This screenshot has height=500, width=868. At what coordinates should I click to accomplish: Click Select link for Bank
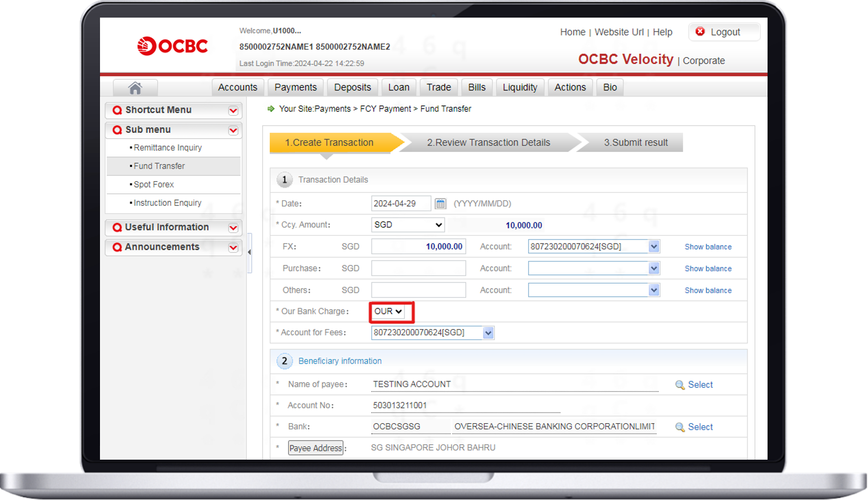click(x=700, y=427)
